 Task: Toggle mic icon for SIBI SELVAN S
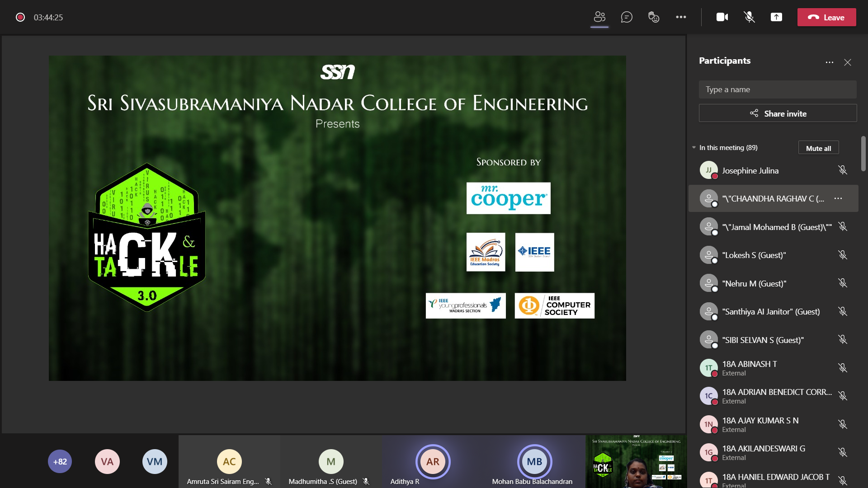point(843,340)
